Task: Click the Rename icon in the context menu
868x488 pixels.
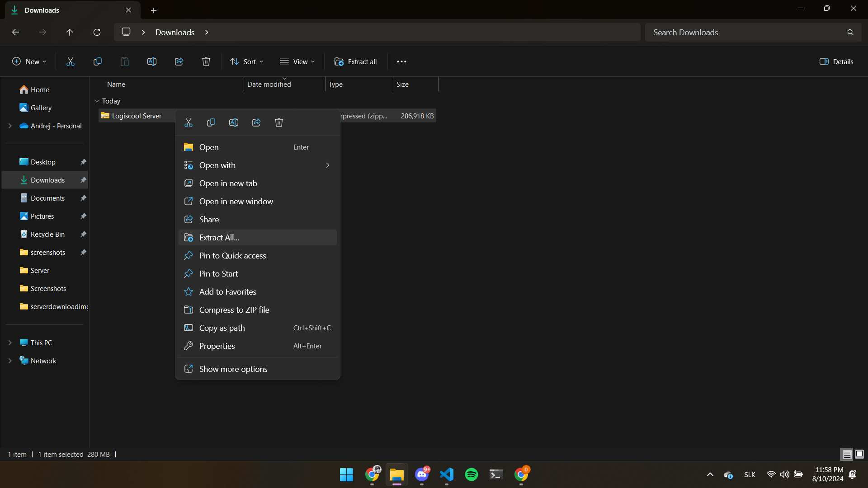Action: coord(234,122)
